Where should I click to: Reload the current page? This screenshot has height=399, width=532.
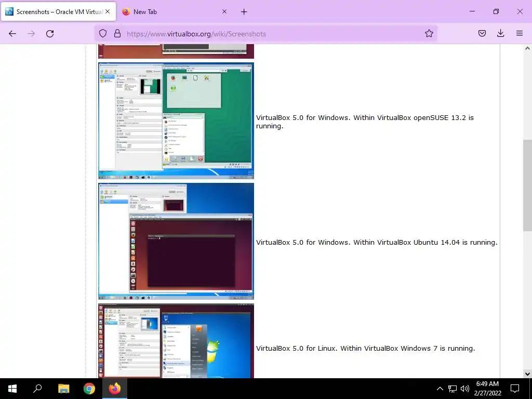point(50,34)
